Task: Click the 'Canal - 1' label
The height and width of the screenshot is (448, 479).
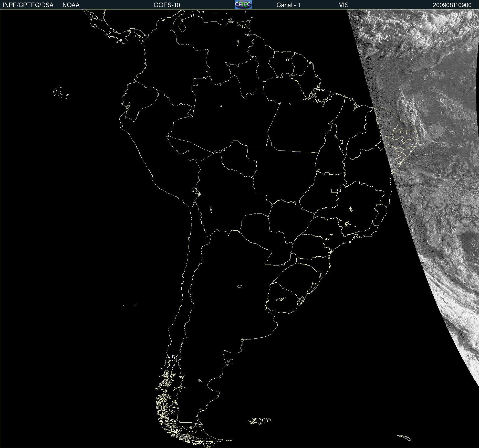Action: [x=289, y=5]
